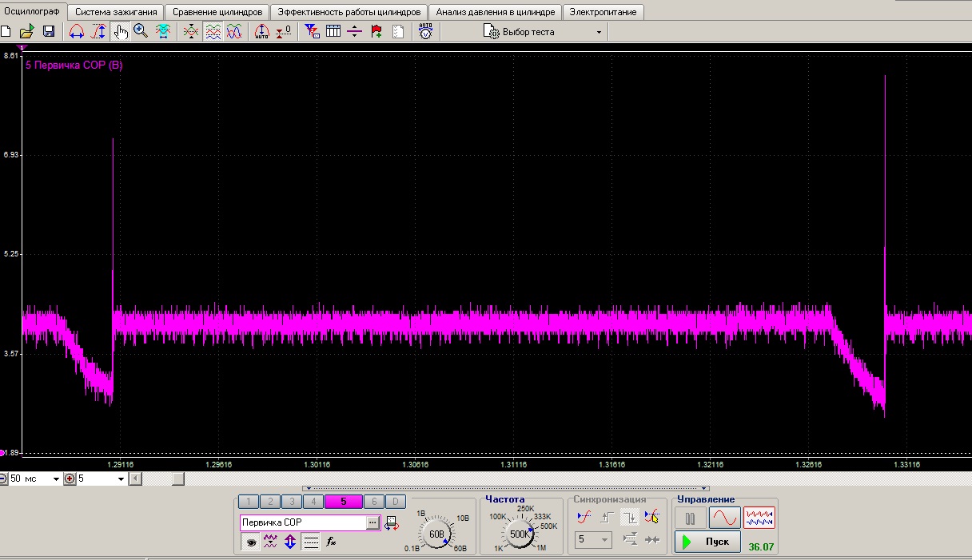Click the blue vertical arrows invert icon

(x=290, y=542)
